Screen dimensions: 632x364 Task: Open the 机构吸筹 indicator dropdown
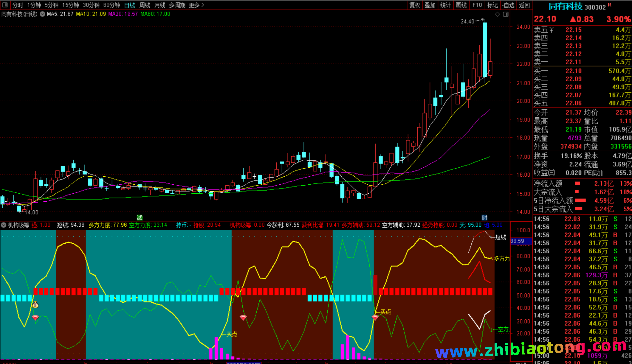pos(4,225)
